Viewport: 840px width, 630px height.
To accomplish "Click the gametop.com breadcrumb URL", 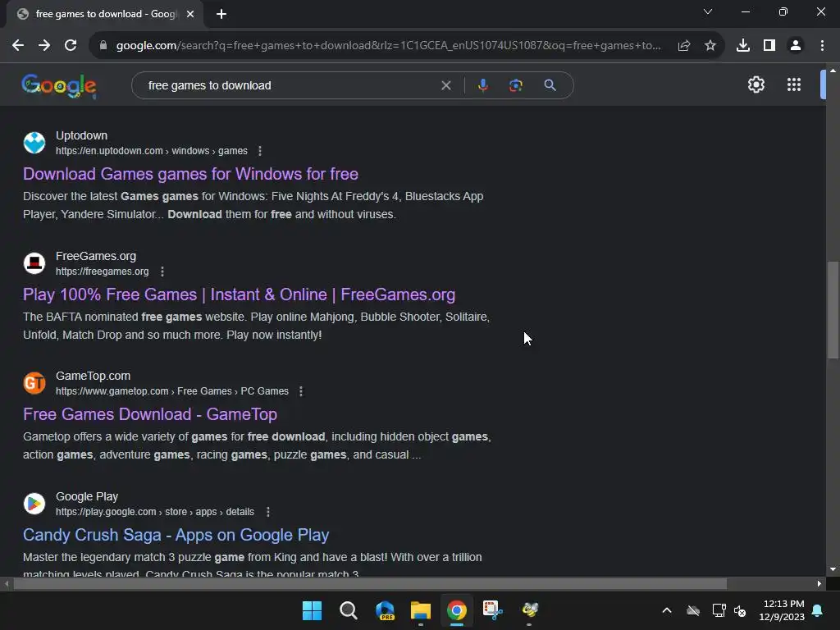I will (172, 391).
